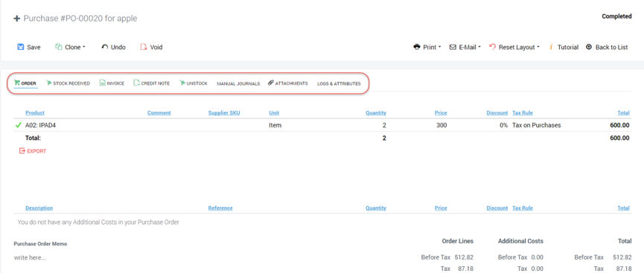The width and height of the screenshot is (644, 273).
Task: Select the A02: IPAD4 product cell
Action: [x=41, y=125]
